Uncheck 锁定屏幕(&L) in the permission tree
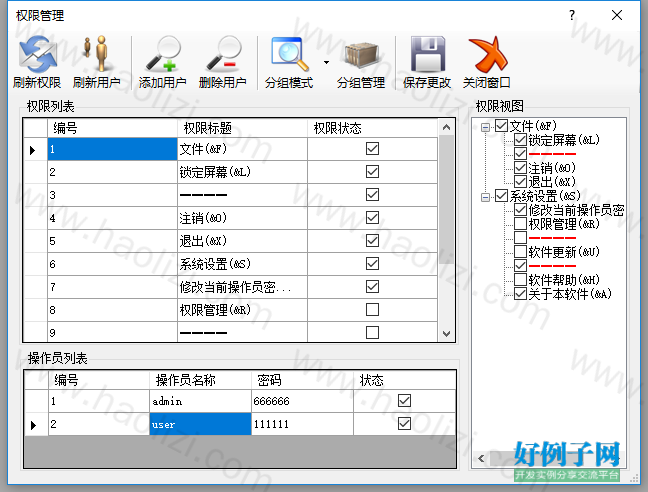Screen dimensions: 648x492 point(520,140)
